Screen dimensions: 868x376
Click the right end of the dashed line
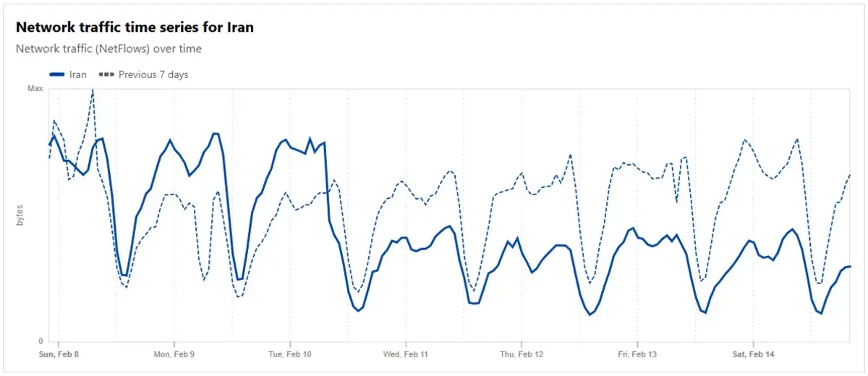(849, 175)
